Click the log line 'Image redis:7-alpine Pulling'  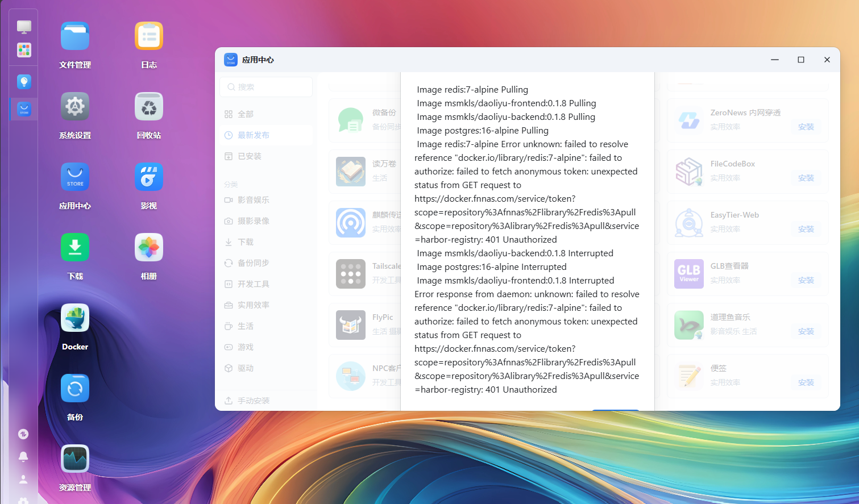472,89
